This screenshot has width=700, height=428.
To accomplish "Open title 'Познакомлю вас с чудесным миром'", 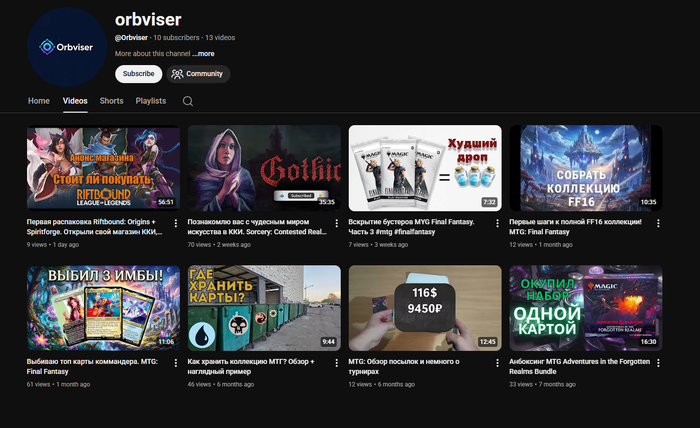I will tap(257, 227).
